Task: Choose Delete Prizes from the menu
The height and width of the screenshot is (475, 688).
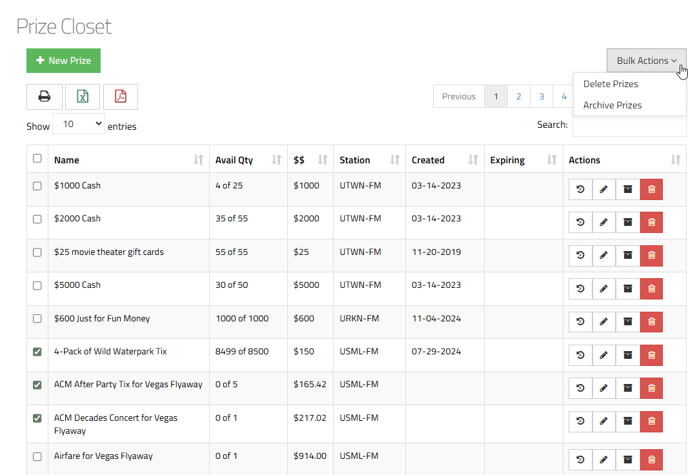Action: tap(610, 84)
